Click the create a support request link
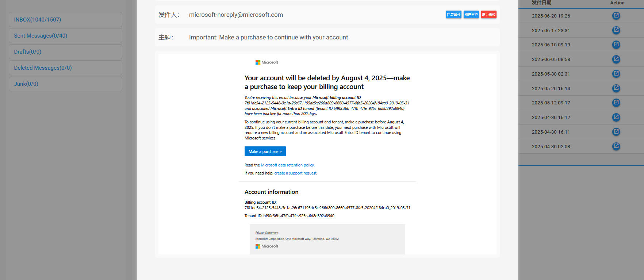This screenshot has width=644, height=280. pyautogui.click(x=295, y=173)
